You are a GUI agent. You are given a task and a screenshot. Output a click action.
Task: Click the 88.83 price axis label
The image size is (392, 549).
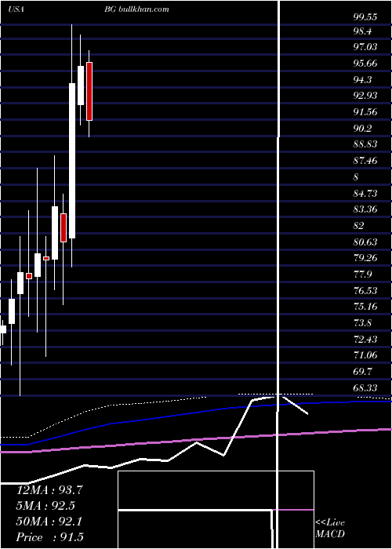click(365, 144)
